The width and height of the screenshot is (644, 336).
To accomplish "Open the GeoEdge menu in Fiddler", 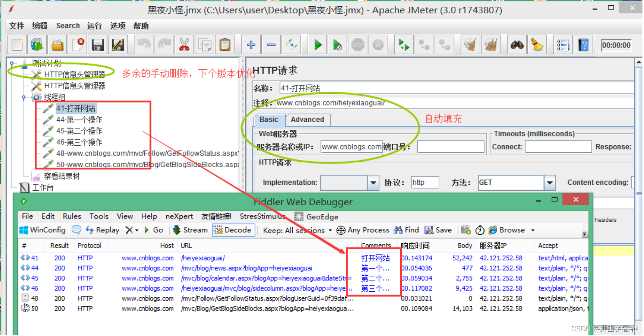I will [316, 217].
